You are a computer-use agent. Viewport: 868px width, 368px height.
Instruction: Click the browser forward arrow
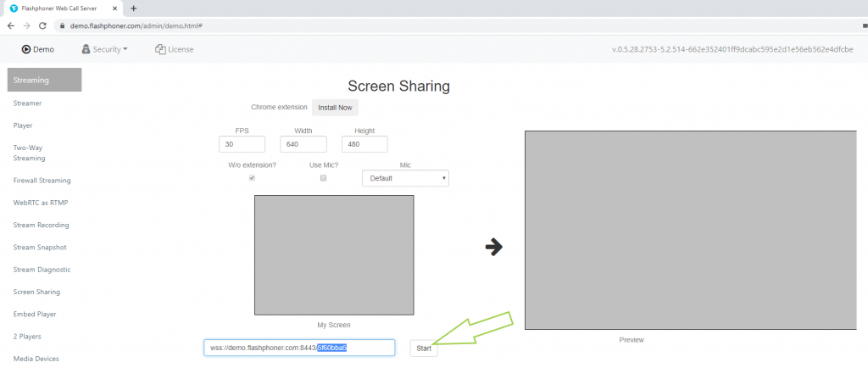[x=26, y=26]
